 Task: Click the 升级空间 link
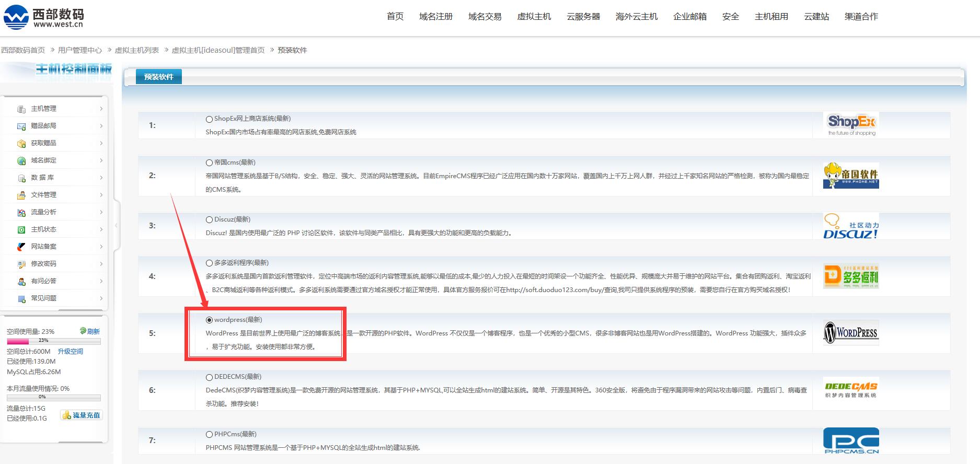tap(71, 352)
